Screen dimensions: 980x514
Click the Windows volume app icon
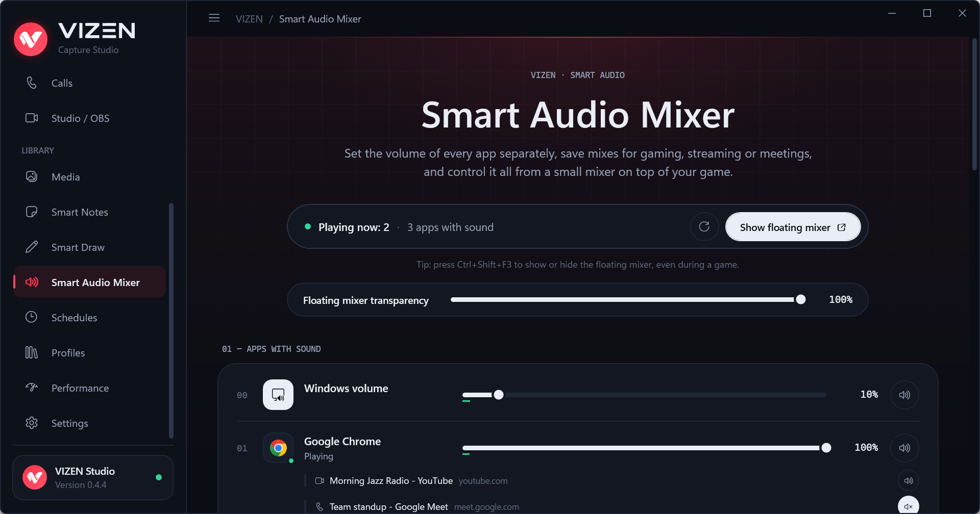click(278, 395)
